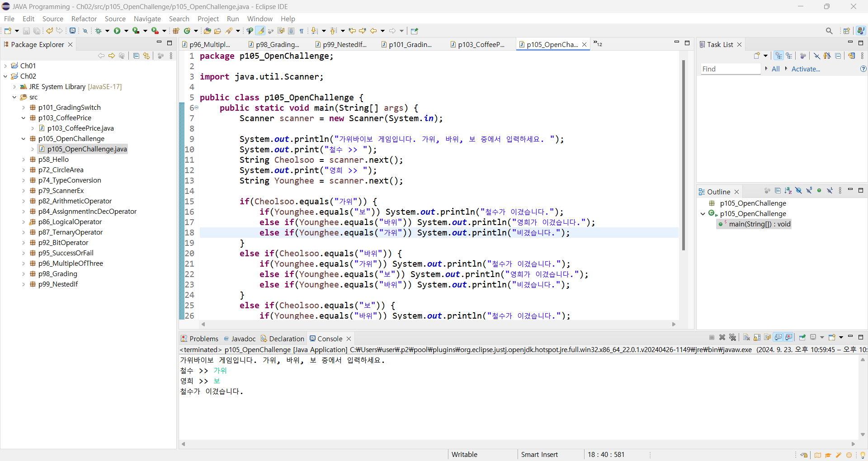The image size is (868, 461).
Task: Click Last Edit Location toolbar icon
Action: (x=352, y=31)
